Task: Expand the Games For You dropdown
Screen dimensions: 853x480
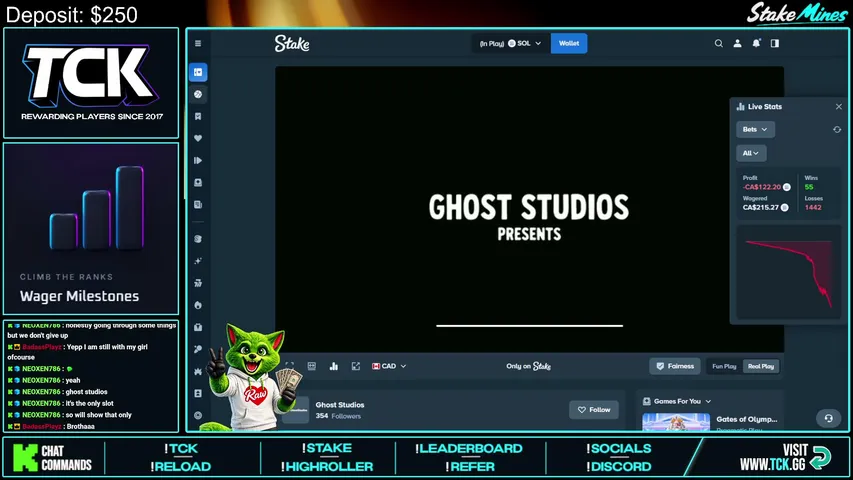Action: pos(677,401)
